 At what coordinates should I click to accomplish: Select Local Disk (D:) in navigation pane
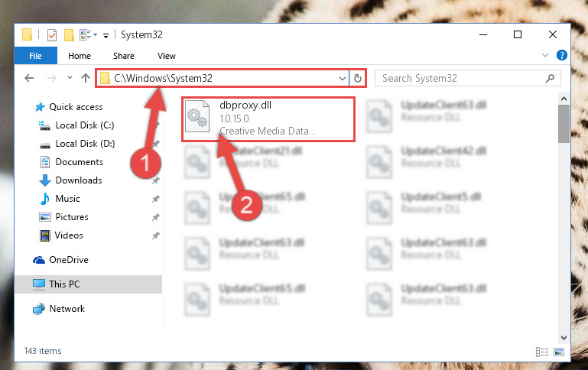tap(77, 144)
